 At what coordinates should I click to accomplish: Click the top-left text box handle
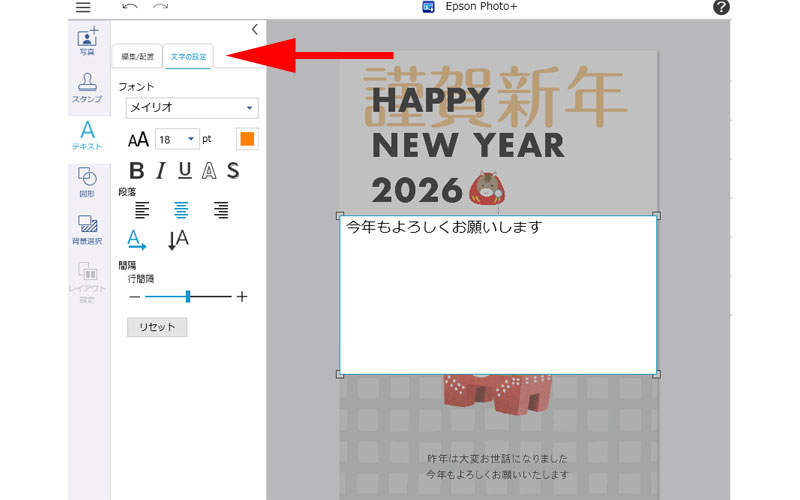pyautogui.click(x=340, y=216)
